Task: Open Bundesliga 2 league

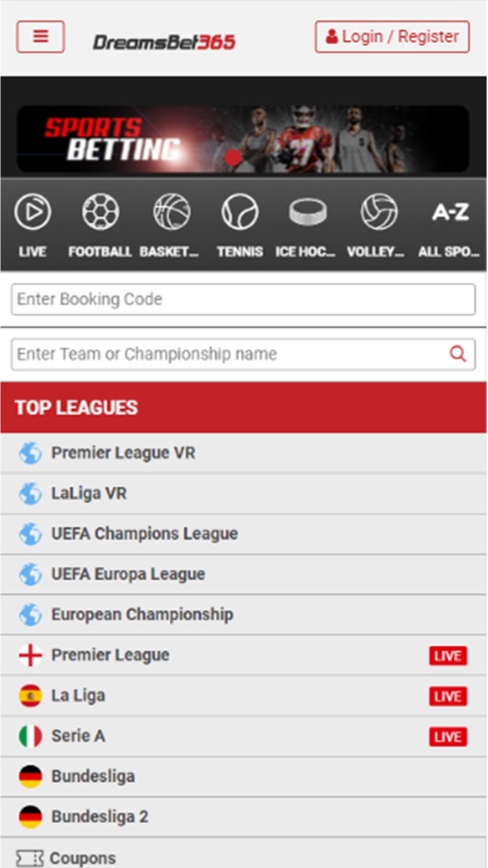Action: pos(99,817)
